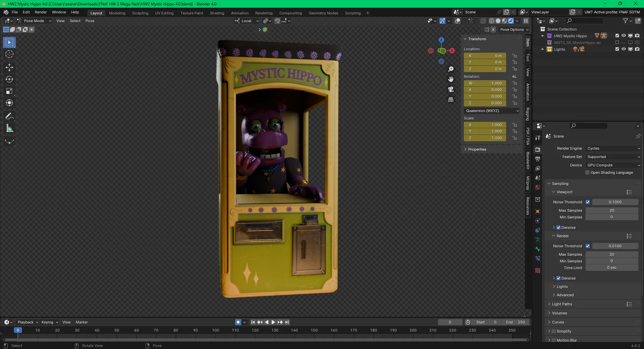Open the Pose menu in viewport header
644x349 pixels.
pyautogui.click(x=90, y=21)
